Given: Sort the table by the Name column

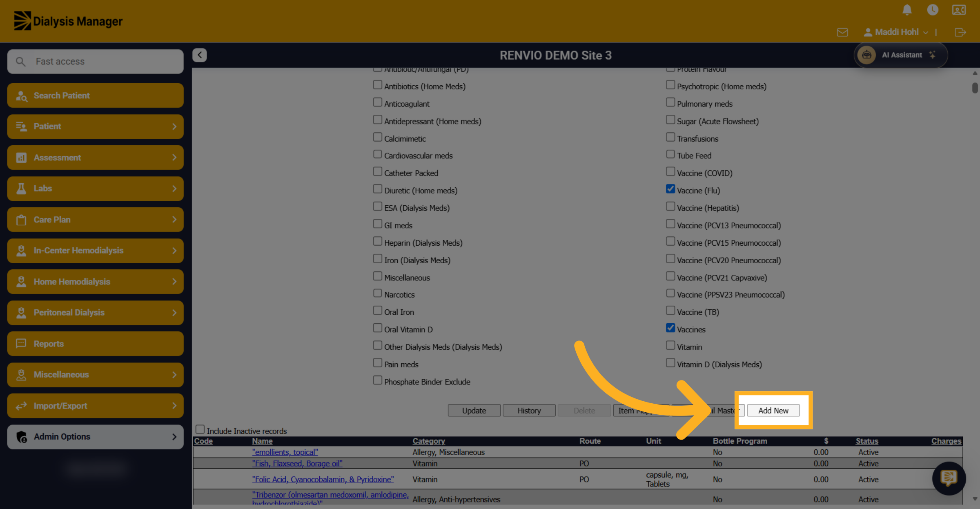Looking at the screenshot, I should click(262, 441).
